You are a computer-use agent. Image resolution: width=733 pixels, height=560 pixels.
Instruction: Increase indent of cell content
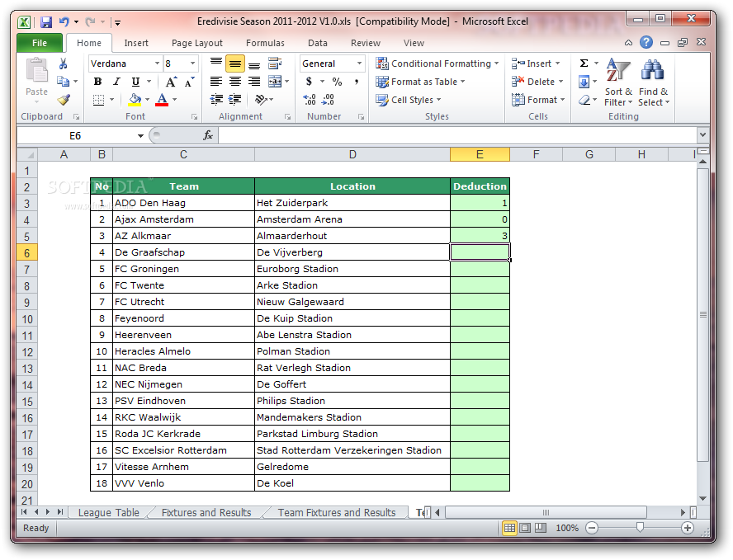(234, 100)
